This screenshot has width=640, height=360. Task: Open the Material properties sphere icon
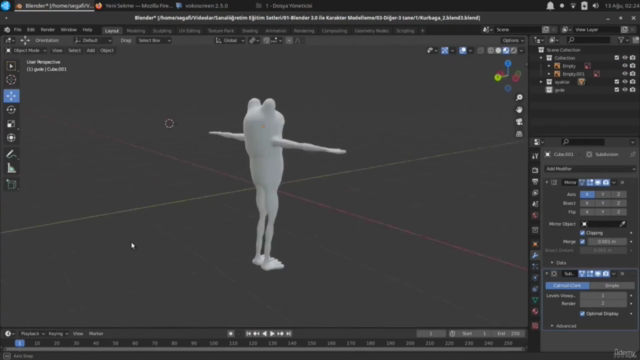point(535,311)
